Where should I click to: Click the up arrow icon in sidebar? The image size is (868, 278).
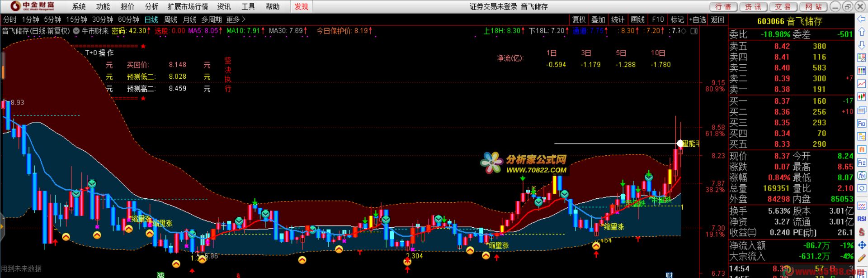(x=862, y=32)
